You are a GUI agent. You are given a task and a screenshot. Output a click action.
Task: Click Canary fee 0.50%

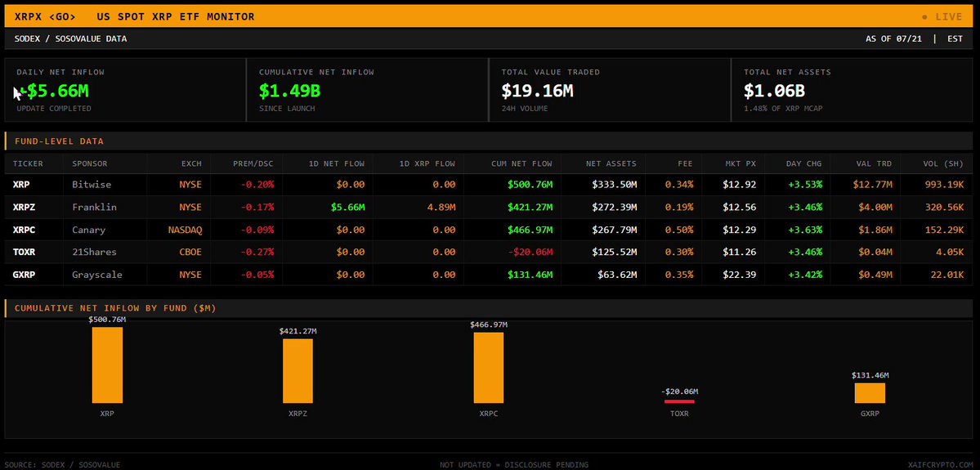679,230
